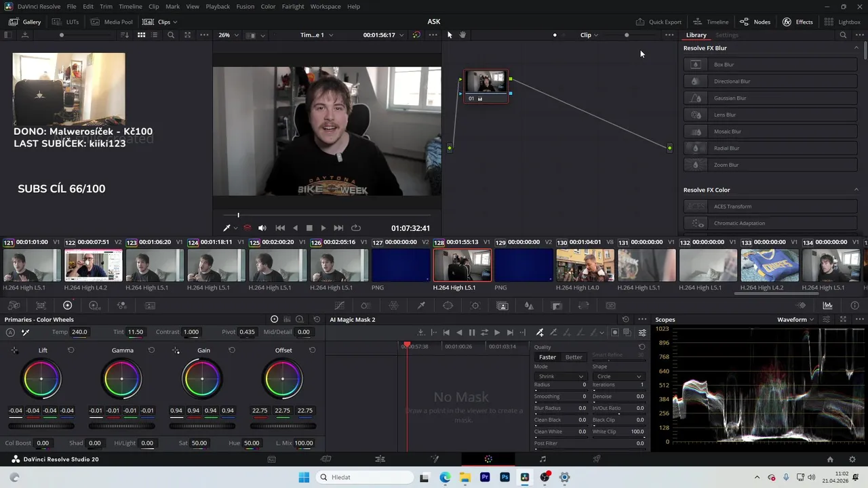Open the Power Window palette icon
The image size is (868, 488).
click(448, 306)
